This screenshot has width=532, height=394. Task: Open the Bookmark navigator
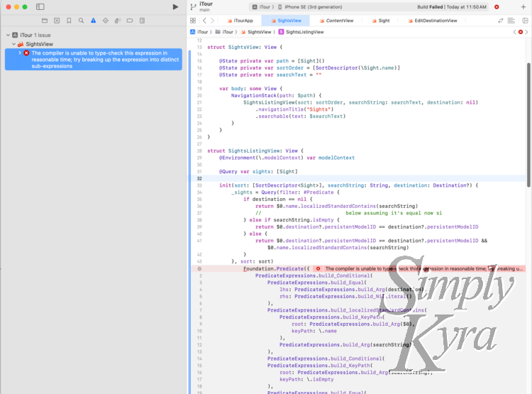click(x=69, y=21)
